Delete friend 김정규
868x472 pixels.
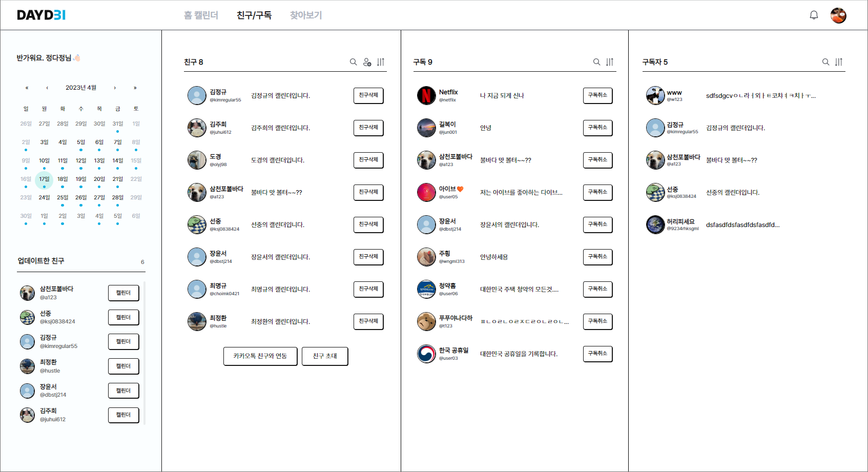point(368,95)
